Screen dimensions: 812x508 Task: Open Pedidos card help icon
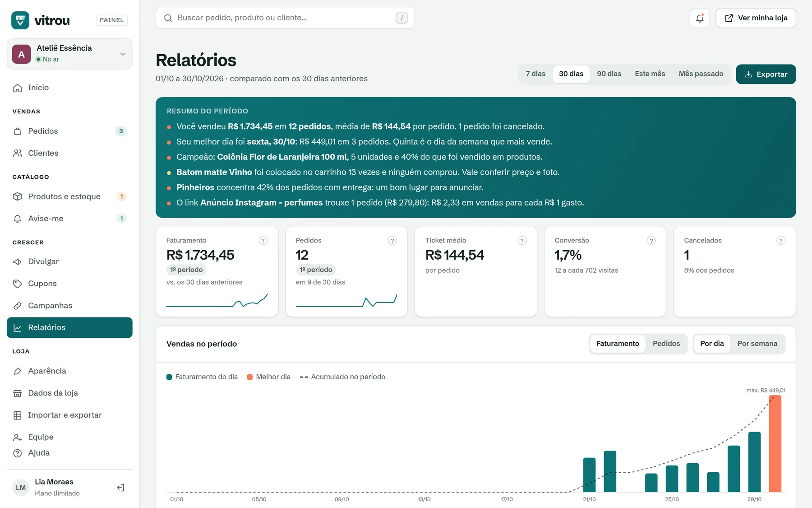pos(392,241)
